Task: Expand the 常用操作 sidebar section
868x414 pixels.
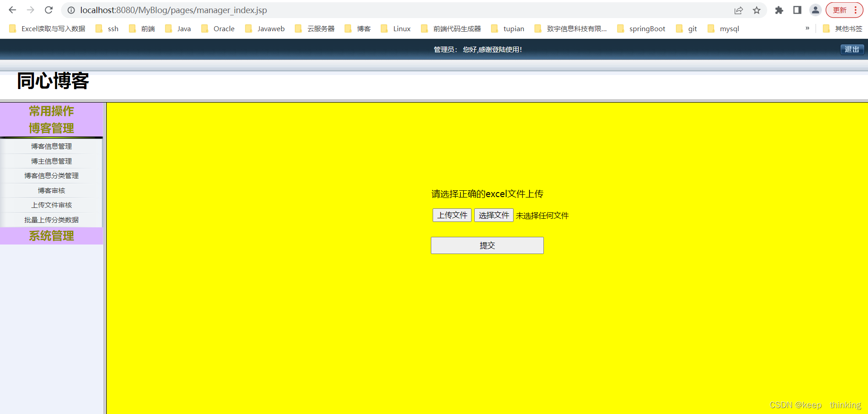Action: tap(52, 111)
